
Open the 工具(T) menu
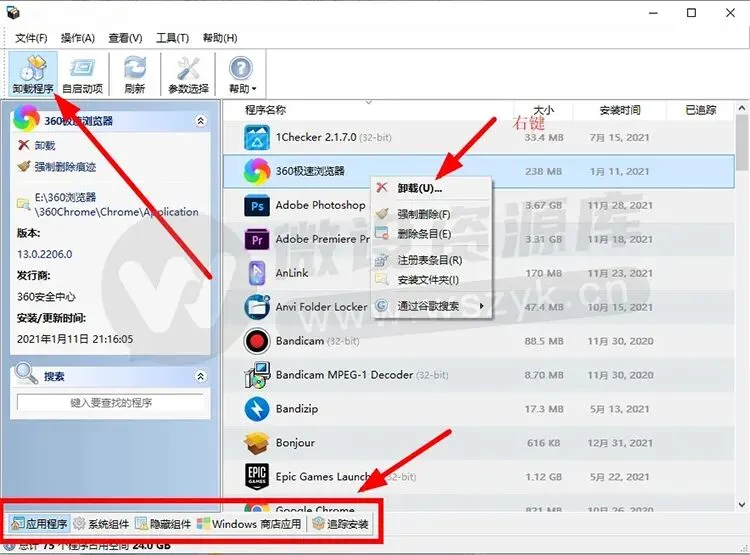click(173, 38)
